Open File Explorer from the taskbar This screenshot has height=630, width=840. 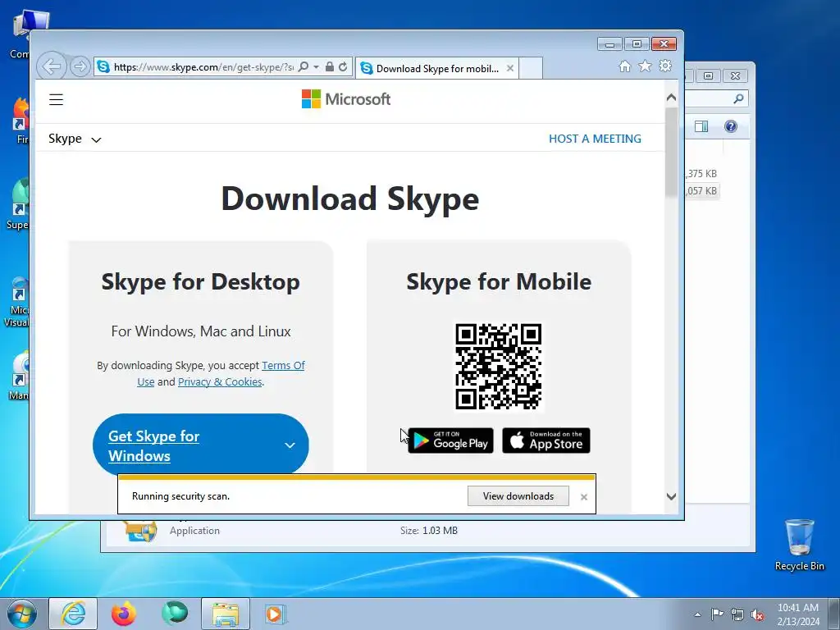click(226, 614)
